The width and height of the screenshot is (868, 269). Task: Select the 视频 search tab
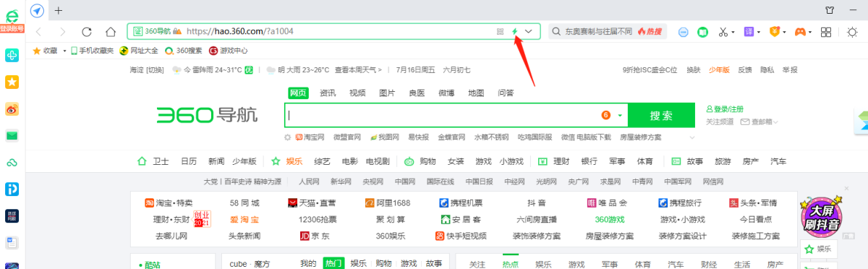pos(357,93)
